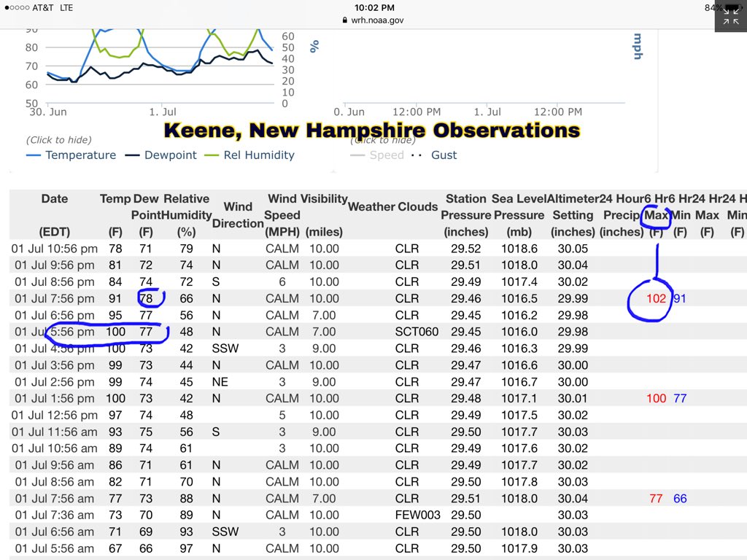Tap the red 100 six-hour max value

(x=656, y=399)
